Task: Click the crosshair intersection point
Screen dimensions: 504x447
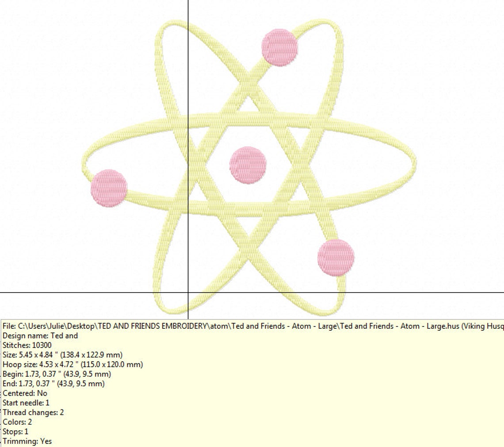Action: [x=189, y=293]
